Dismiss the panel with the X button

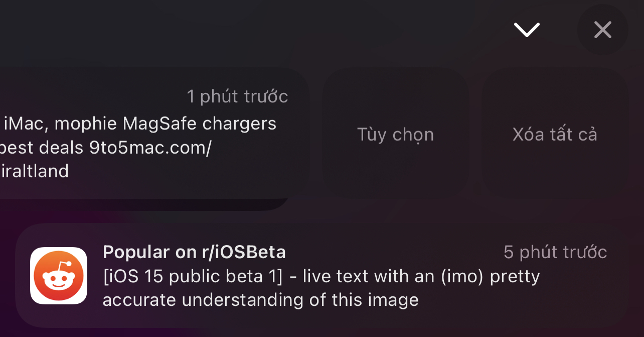click(602, 30)
